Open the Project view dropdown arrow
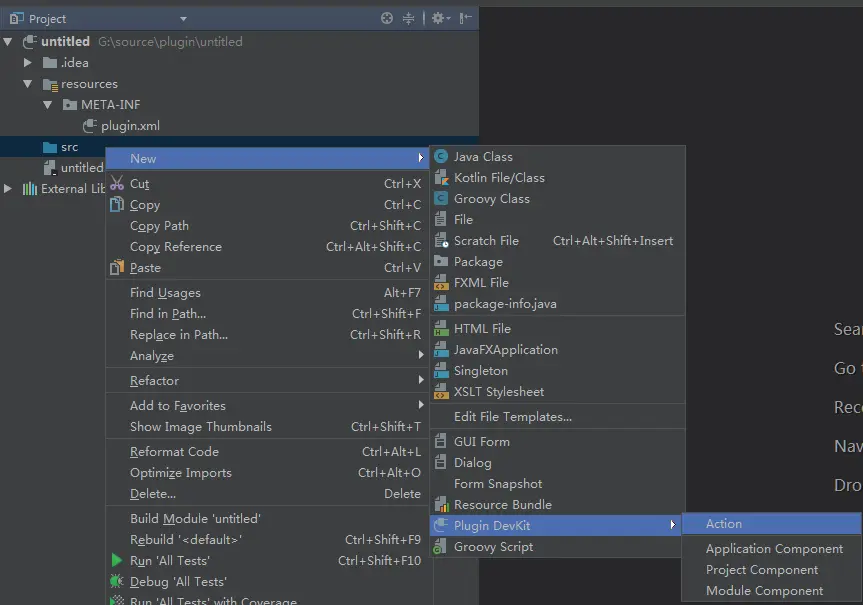The image size is (863, 605). coord(183,19)
